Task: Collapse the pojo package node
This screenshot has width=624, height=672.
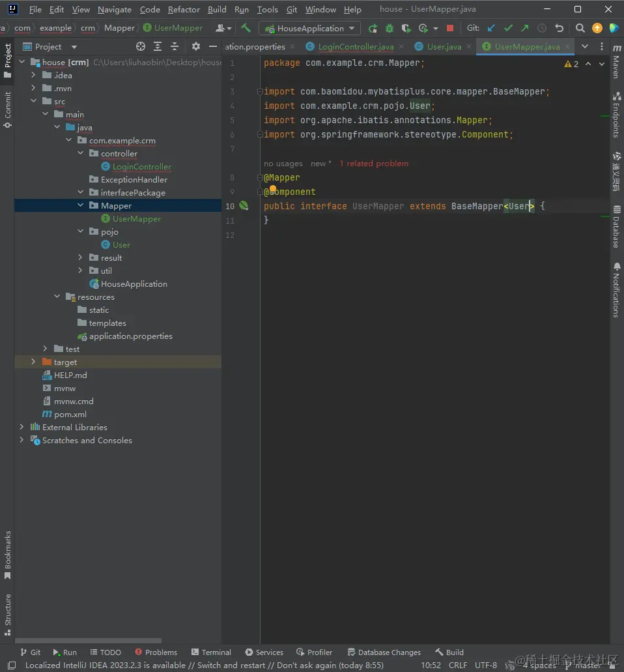Action: (x=80, y=231)
